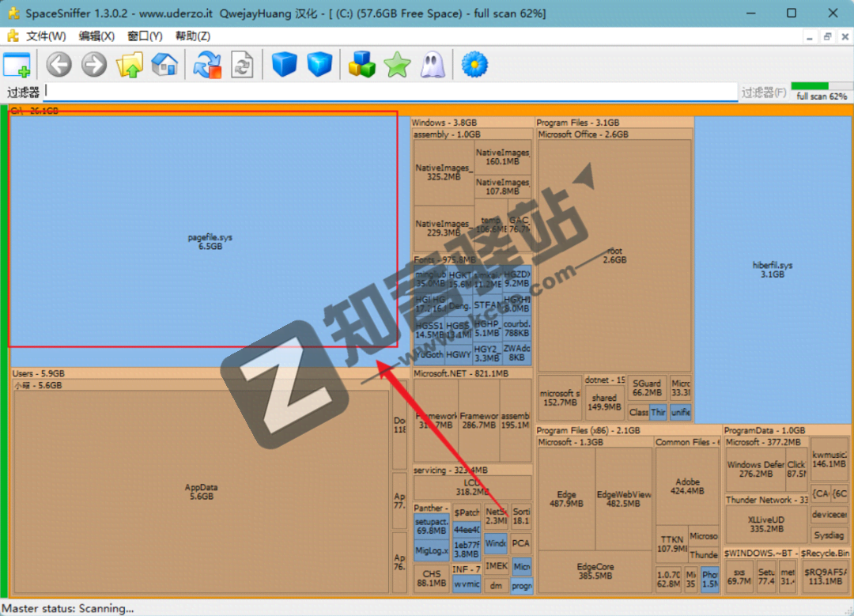The height and width of the screenshot is (616, 854).
Task: Click the green star tagging icon
Action: pyautogui.click(x=397, y=65)
